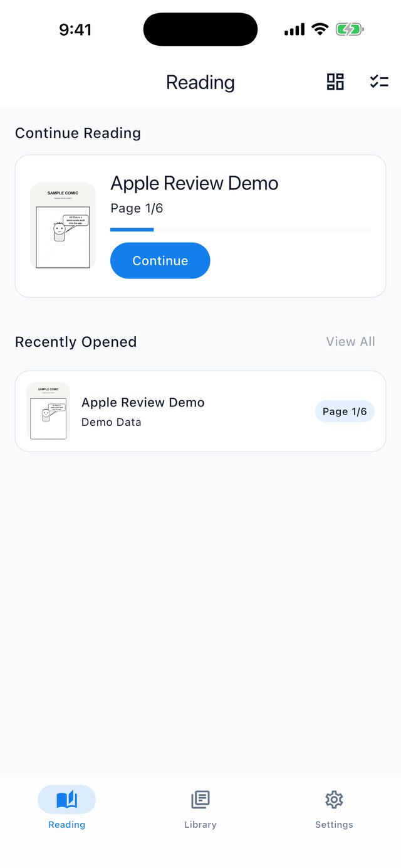The width and height of the screenshot is (401, 868).
Task: Tap the Wi-Fi status icon
Action: click(x=320, y=29)
